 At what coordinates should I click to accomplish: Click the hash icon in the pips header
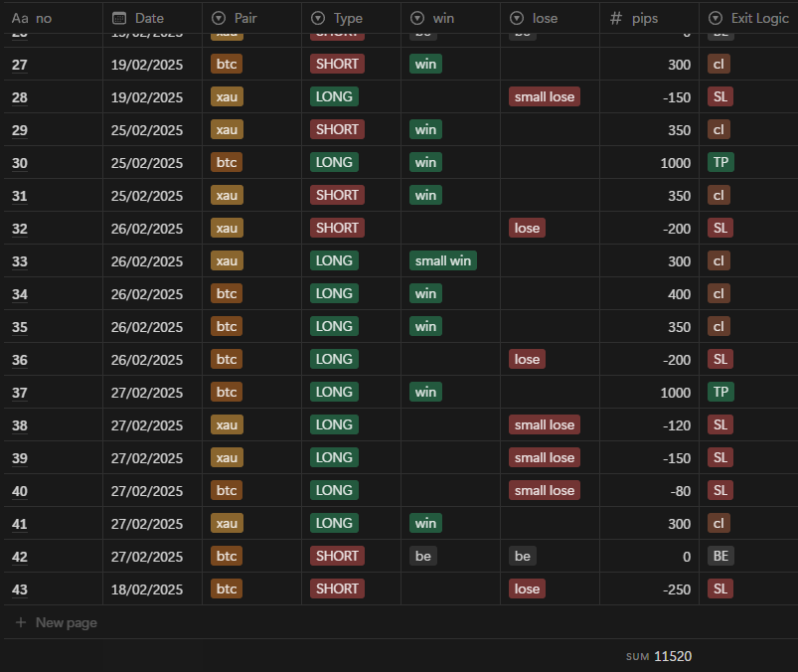pos(616,18)
